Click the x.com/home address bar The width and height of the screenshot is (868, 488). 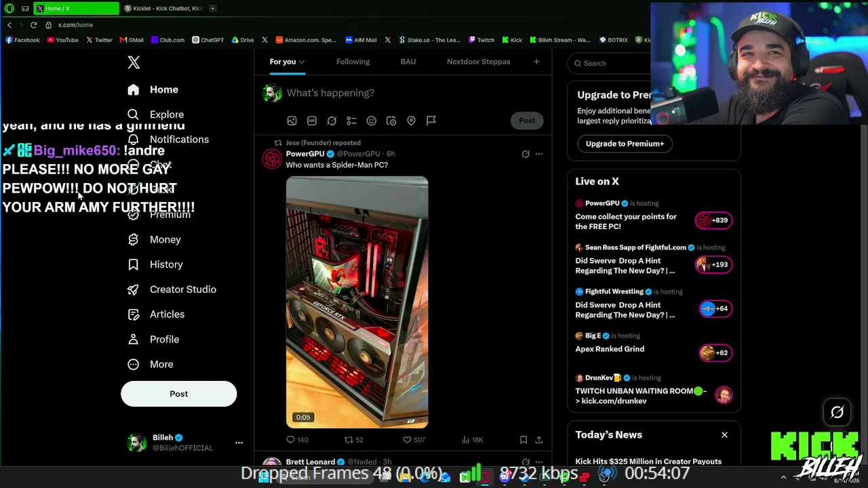[75, 25]
